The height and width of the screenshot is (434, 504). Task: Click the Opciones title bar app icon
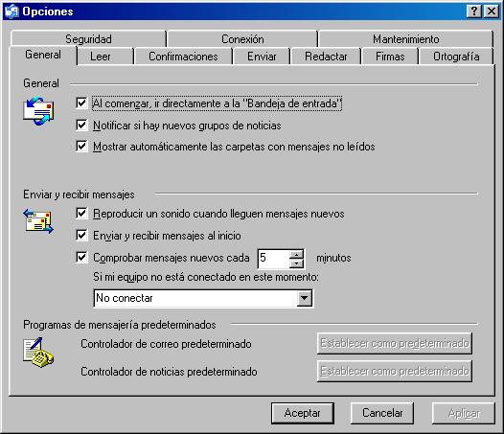coord(11,11)
